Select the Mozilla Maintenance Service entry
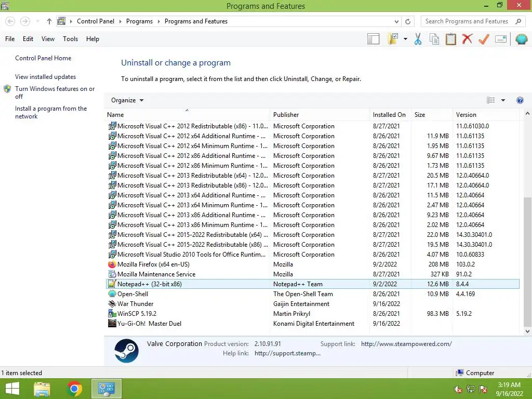This screenshot has width=532, height=399. (313, 274)
